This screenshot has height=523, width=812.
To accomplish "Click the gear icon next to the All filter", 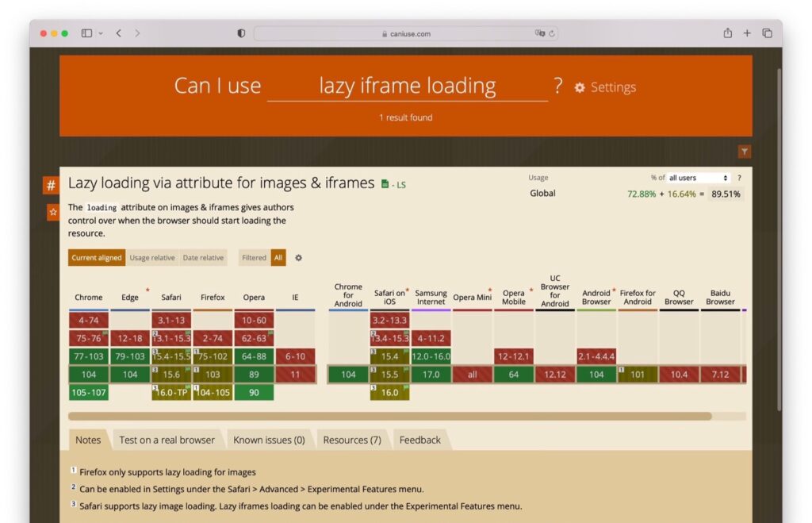I will click(297, 258).
